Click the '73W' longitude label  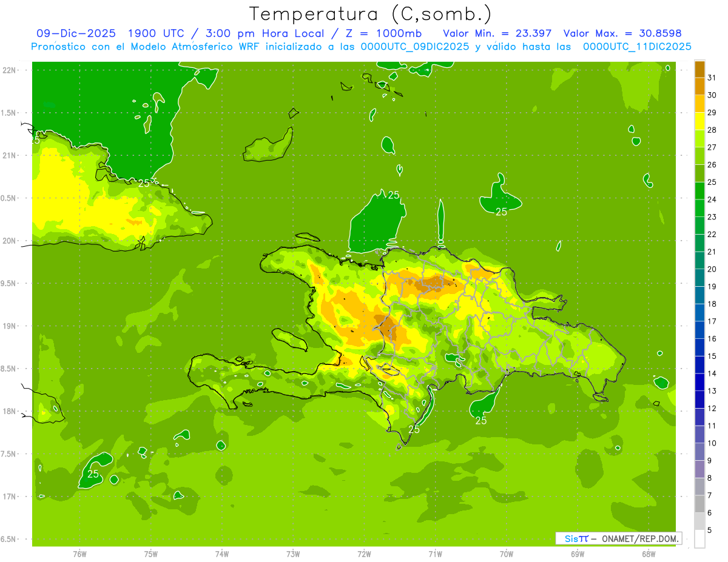coord(293,554)
